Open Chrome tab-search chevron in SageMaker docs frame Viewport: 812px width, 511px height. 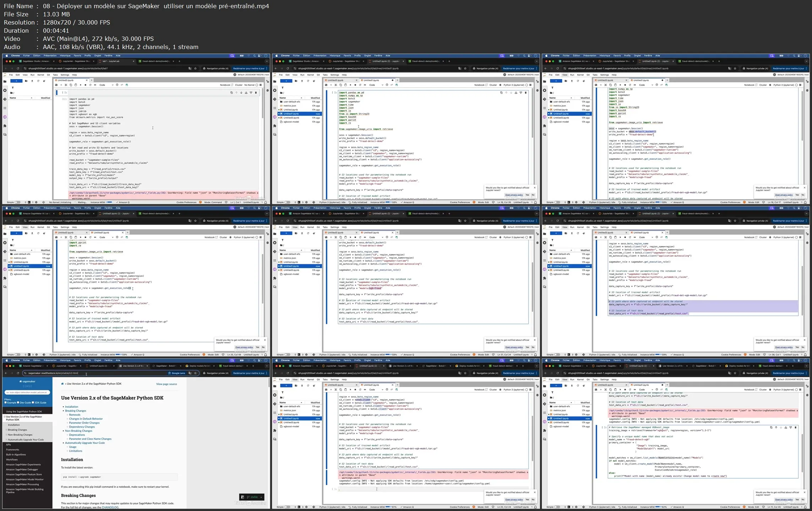pyautogui.click(x=267, y=366)
